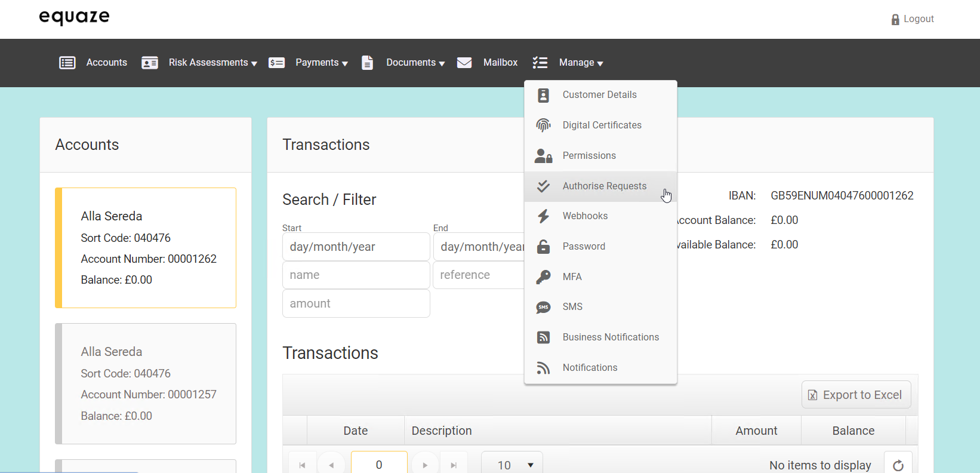Click the MFA key icon

543,277
